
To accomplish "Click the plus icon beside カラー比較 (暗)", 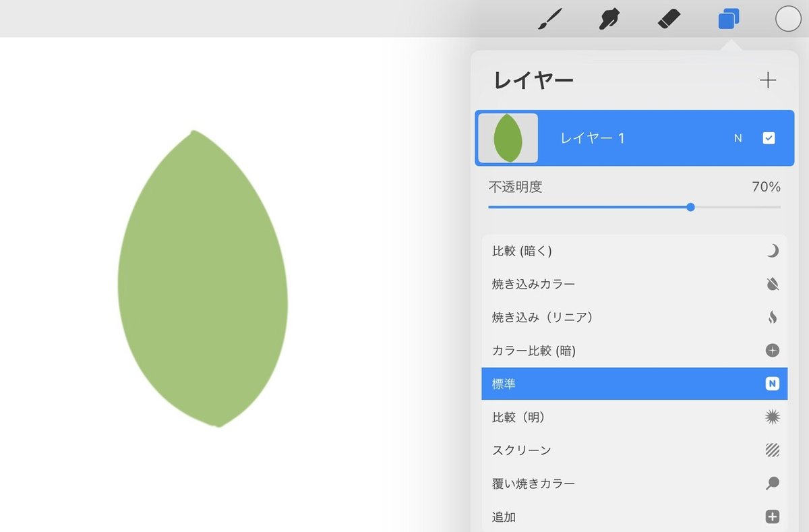I will click(773, 350).
